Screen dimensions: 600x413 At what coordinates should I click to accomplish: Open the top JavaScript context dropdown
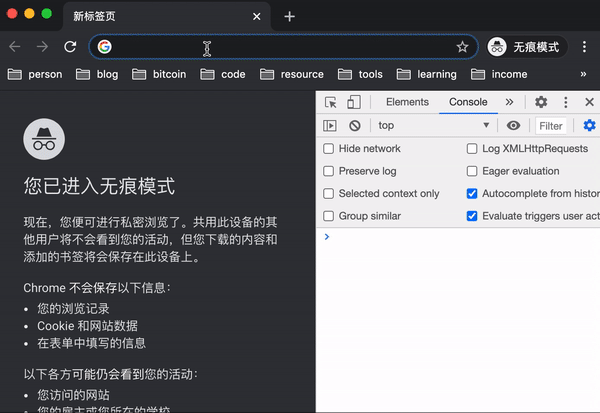click(434, 126)
